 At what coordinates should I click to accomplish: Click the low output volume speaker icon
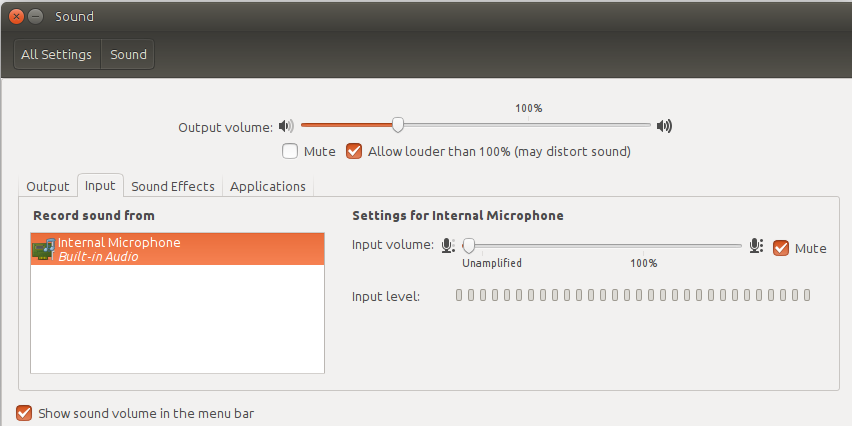pyautogui.click(x=287, y=126)
